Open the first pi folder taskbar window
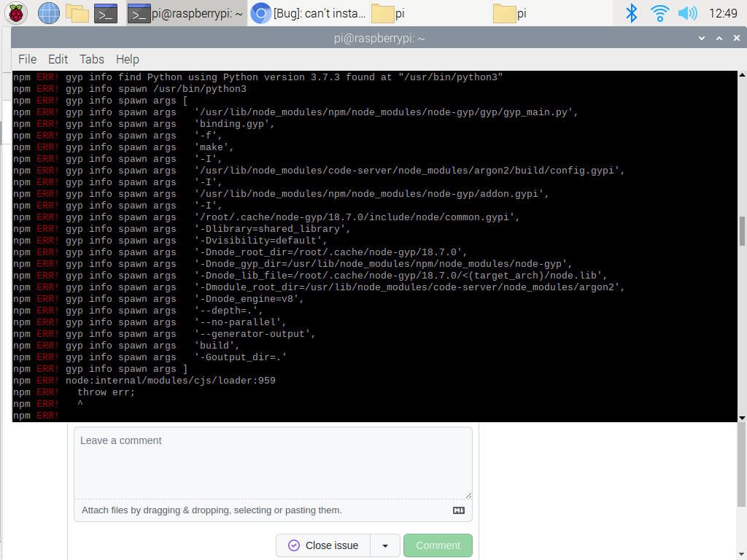The image size is (747, 560). click(429, 13)
